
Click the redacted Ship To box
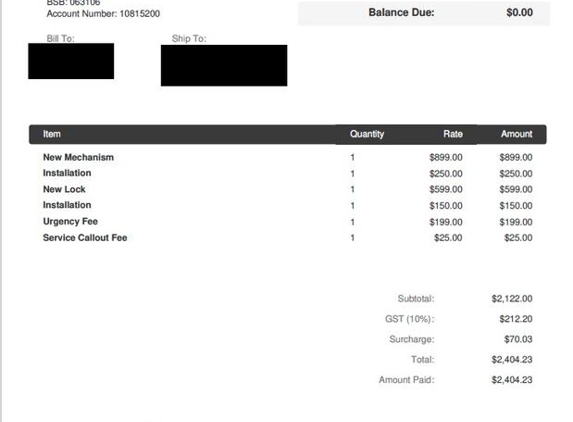(224, 65)
